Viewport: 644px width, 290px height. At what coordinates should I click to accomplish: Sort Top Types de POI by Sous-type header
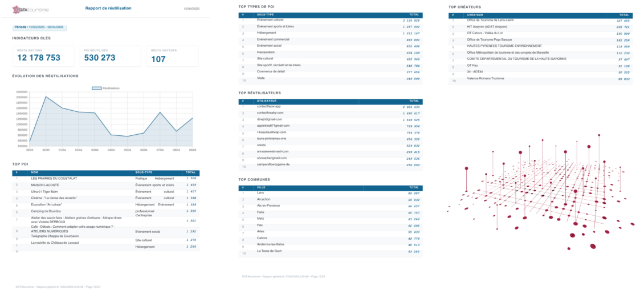[266, 15]
